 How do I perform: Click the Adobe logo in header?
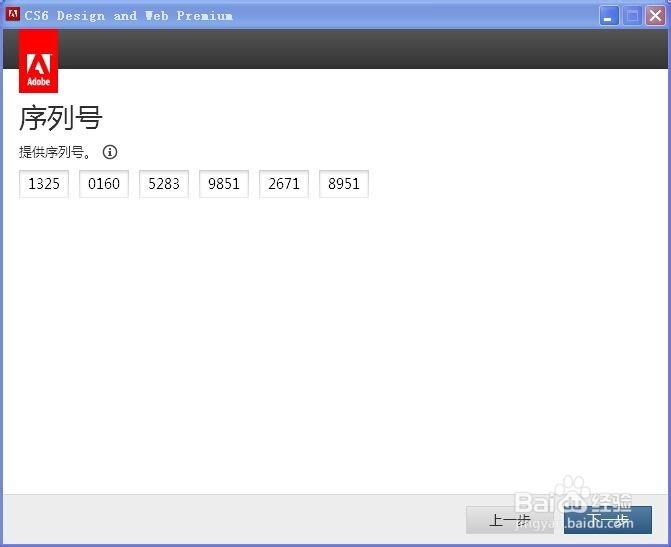[39, 61]
